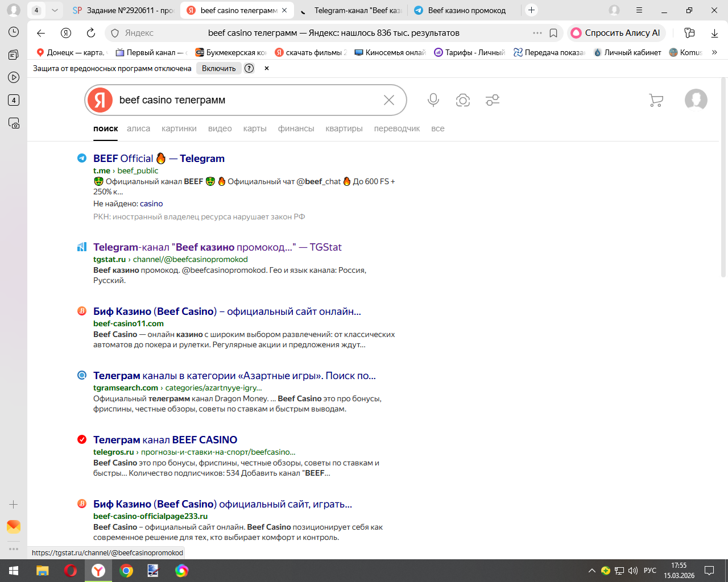Switch keyboard language from РУС
728x582 pixels.
650,571
